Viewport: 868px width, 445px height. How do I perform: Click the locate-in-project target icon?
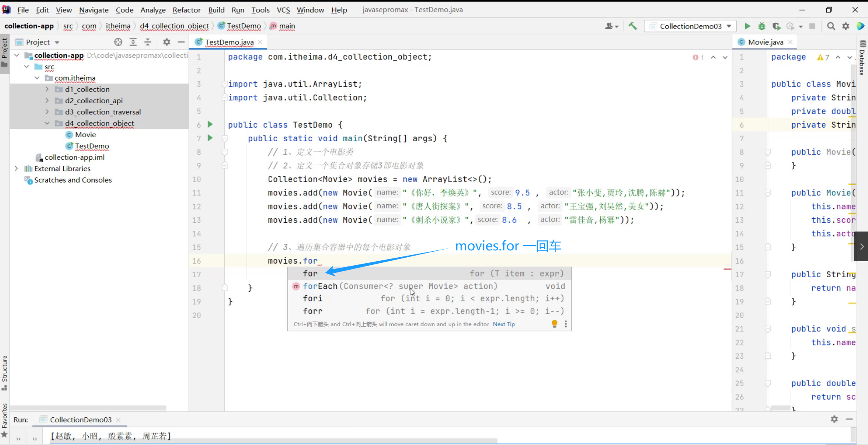click(x=118, y=42)
